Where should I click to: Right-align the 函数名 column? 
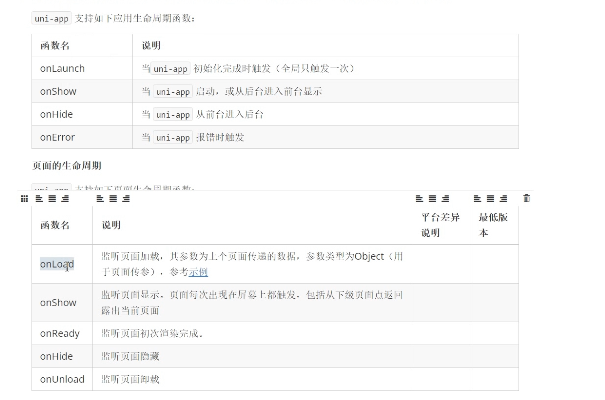65,199
